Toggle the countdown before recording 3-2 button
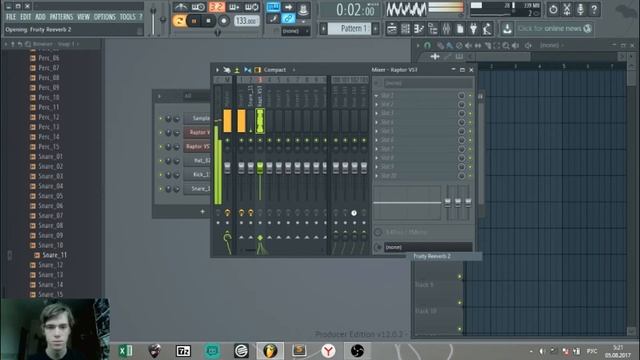640x360 pixels. [217, 7]
